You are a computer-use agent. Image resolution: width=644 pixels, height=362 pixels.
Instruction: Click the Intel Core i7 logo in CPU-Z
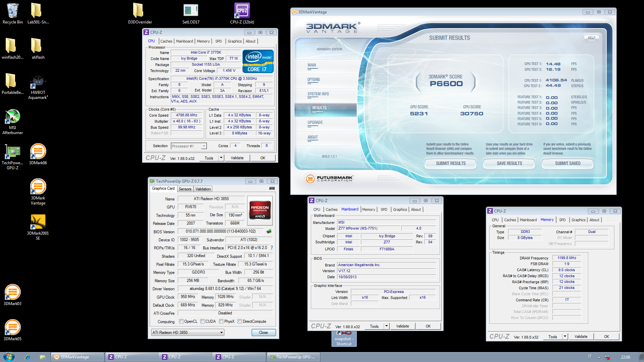(x=258, y=61)
